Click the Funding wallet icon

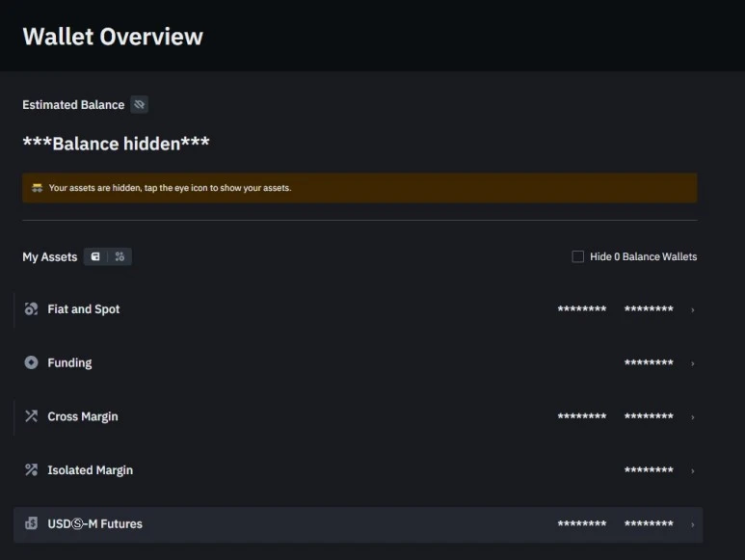(31, 362)
